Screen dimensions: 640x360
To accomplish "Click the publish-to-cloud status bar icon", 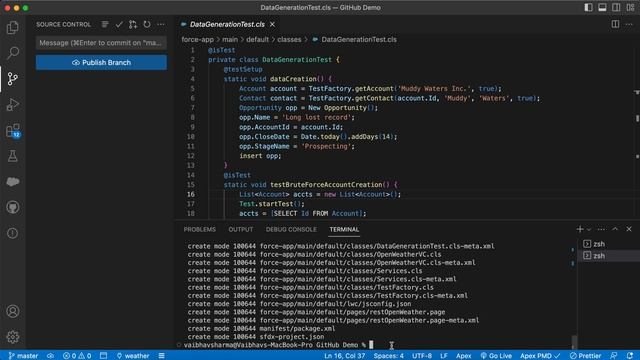I will click(50, 356).
